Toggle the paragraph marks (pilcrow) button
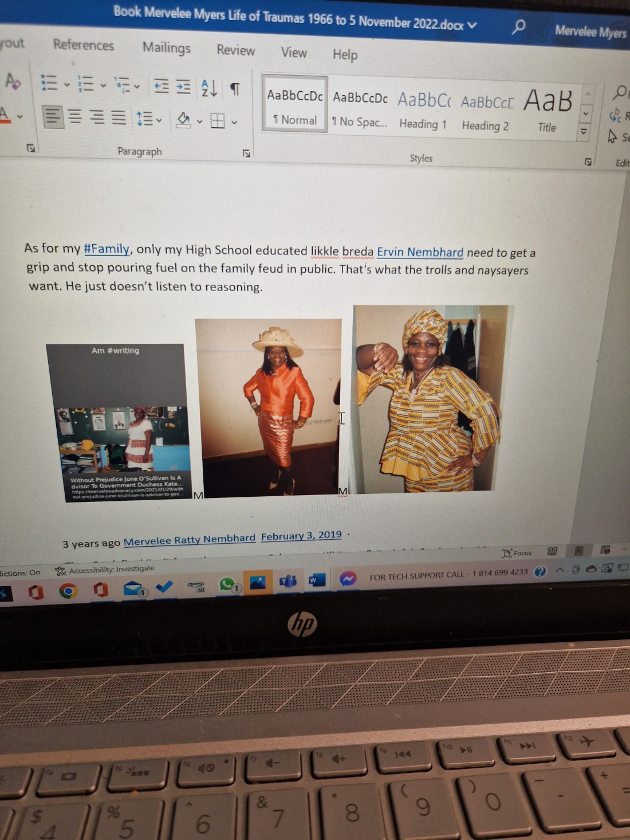 point(235,89)
